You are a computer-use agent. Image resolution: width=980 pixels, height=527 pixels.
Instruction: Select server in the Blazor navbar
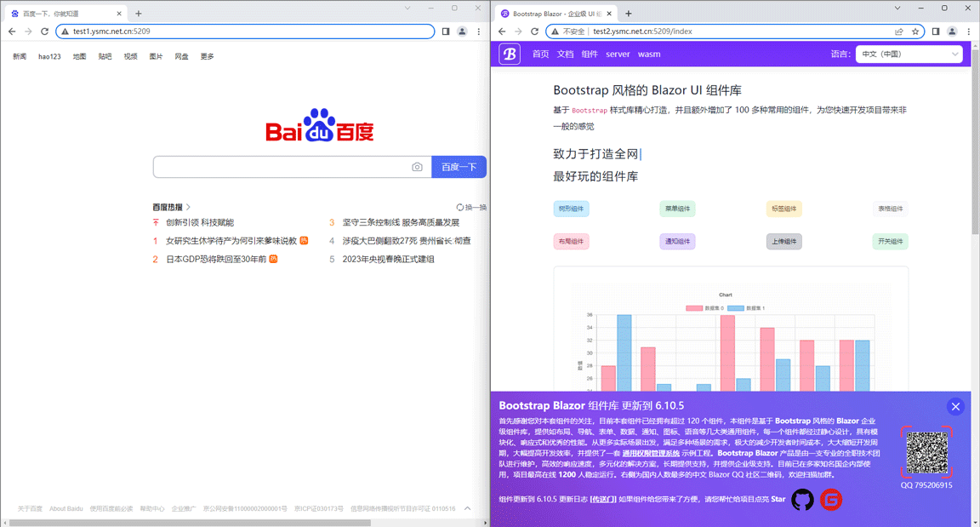(x=618, y=54)
